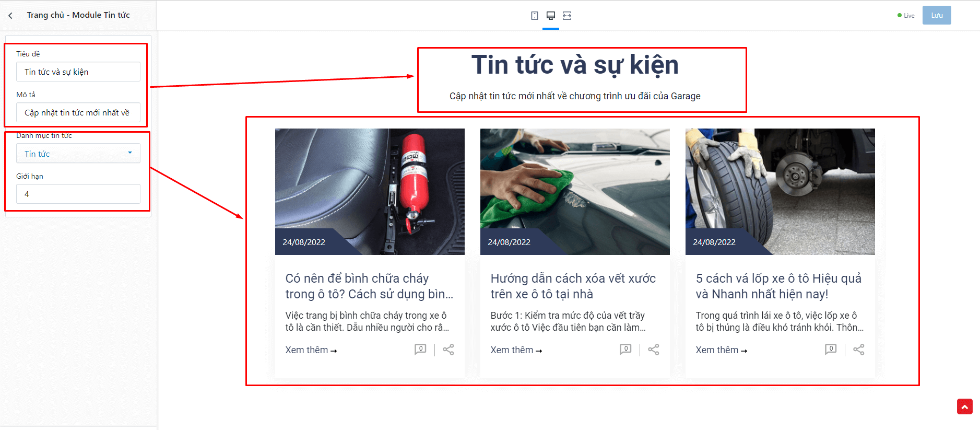Open the Danh mục tin tức dropdown
980x430 pixels.
78,153
